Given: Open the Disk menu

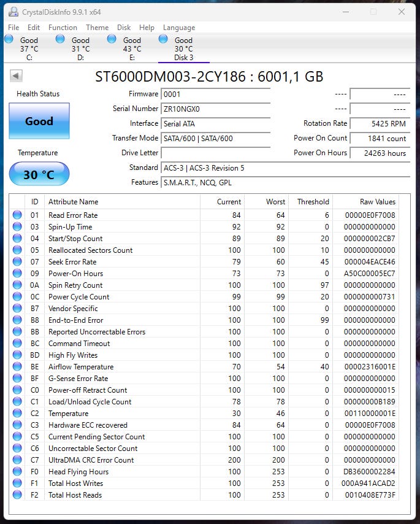Looking at the screenshot, I should [124, 28].
